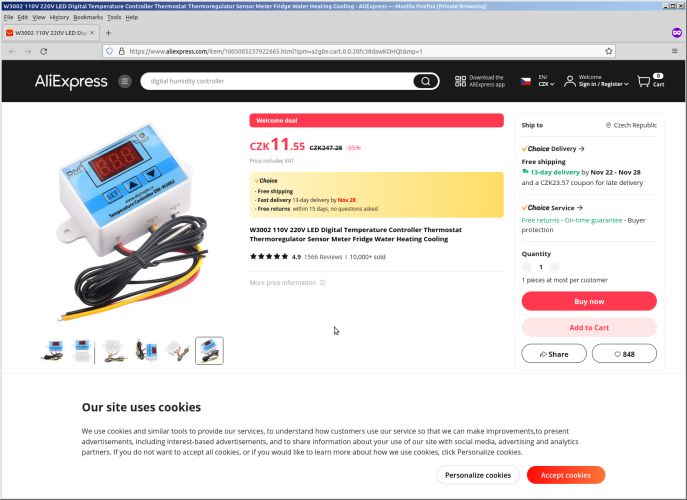The width and height of the screenshot is (687, 500).
Task: Click the search magnifier button
Action: 425,81
